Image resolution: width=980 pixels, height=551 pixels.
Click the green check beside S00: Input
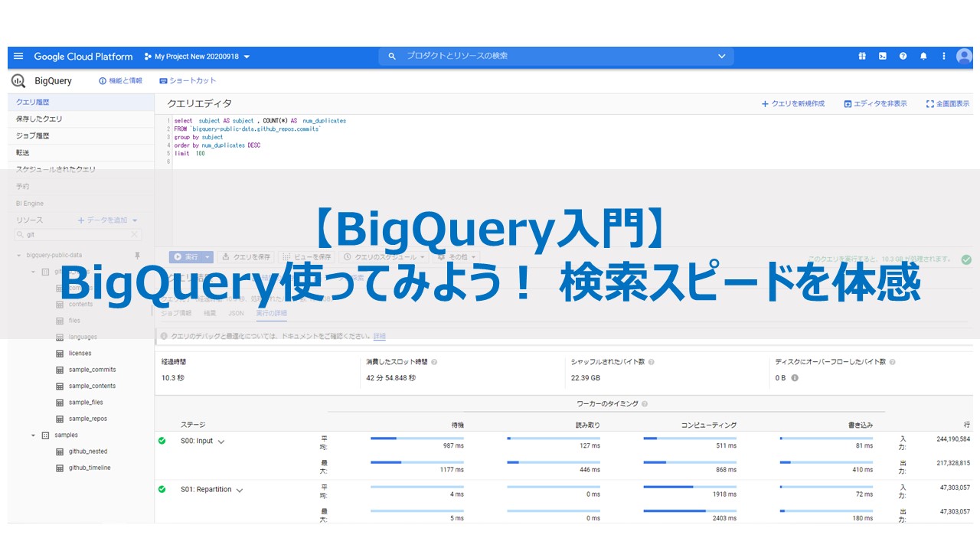pyautogui.click(x=162, y=441)
